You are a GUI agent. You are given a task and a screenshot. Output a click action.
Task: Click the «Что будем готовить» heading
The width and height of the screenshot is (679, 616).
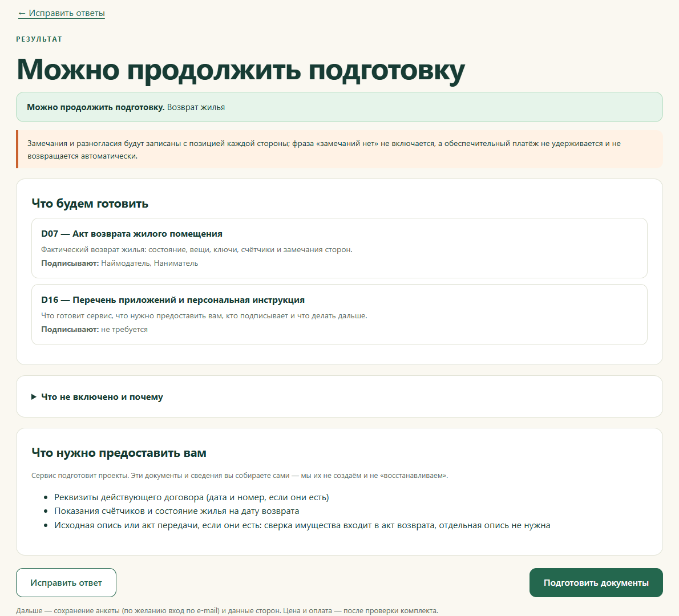(90, 204)
